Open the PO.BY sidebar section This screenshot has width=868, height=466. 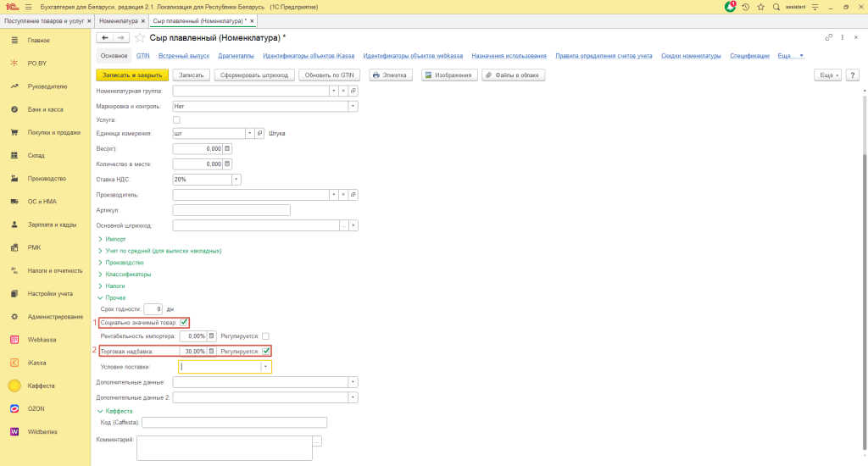pyautogui.click(x=37, y=63)
